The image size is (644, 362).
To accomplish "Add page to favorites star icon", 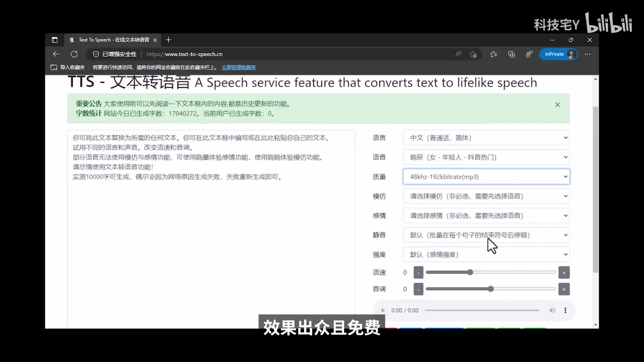I will [473, 54].
